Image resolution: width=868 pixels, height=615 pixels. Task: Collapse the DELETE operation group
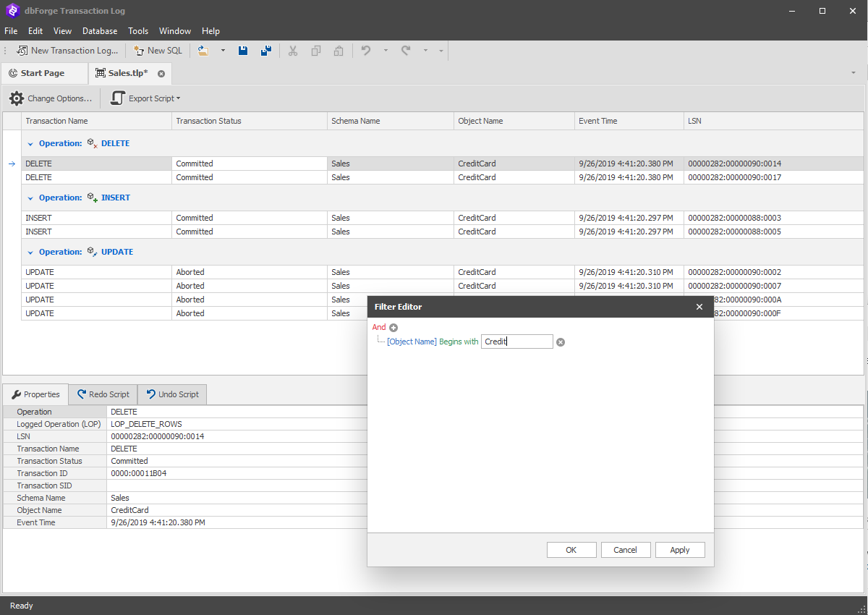[x=30, y=143]
